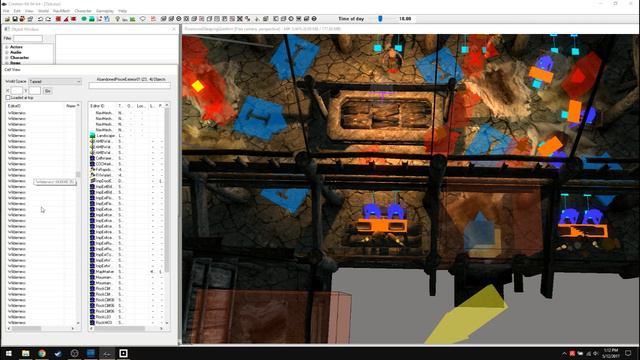Image resolution: width=640 pixels, height=360 pixels.
Task: Expand the Audio tree node
Action: 7,52
